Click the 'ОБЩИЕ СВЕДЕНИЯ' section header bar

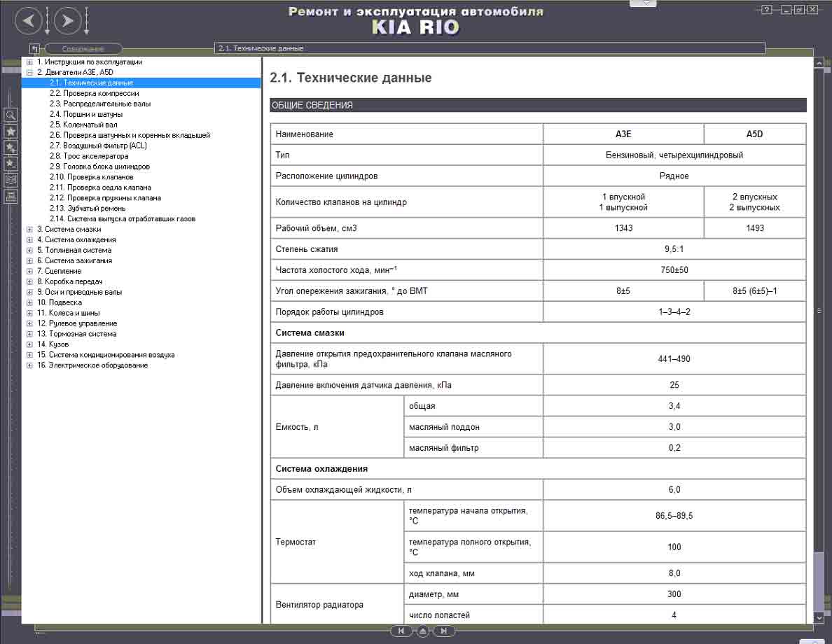pos(538,105)
